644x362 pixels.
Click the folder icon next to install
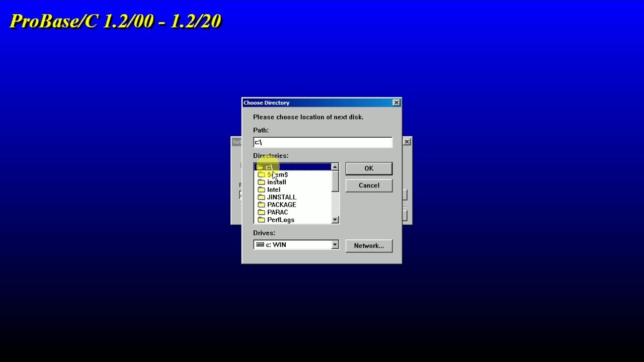pyautogui.click(x=261, y=182)
